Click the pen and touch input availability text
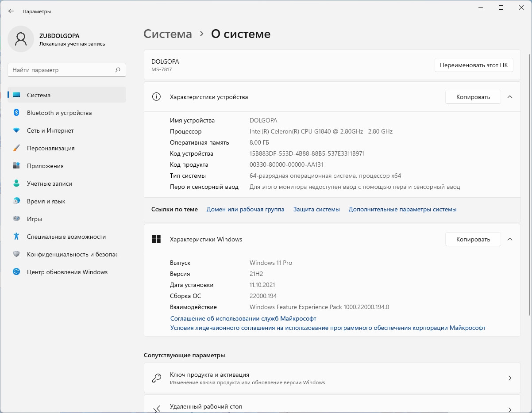The width and height of the screenshot is (532, 413). tap(355, 187)
